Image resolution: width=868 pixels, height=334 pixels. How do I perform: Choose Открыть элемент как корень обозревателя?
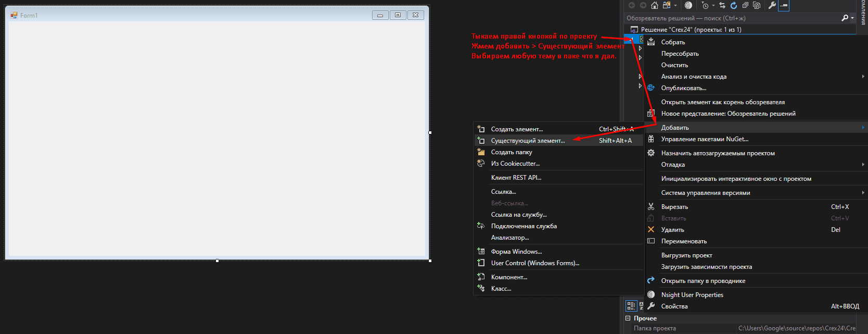click(723, 102)
